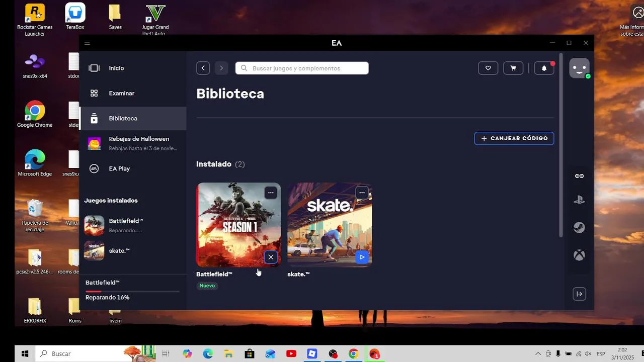This screenshot has height=362, width=644.
Task: Click the linked accounts chain icon
Action: tap(579, 176)
